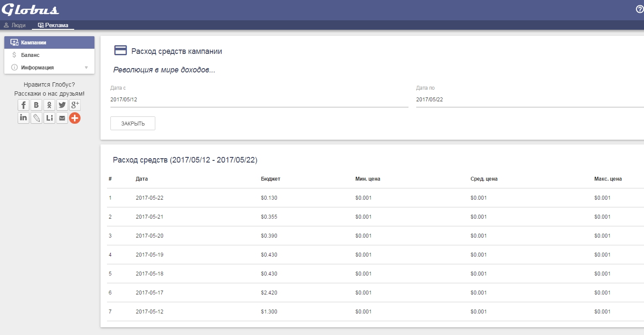Share on Twitter

coord(62,105)
